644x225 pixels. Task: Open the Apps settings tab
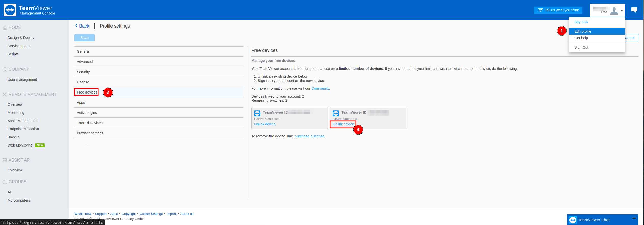[x=159, y=102]
